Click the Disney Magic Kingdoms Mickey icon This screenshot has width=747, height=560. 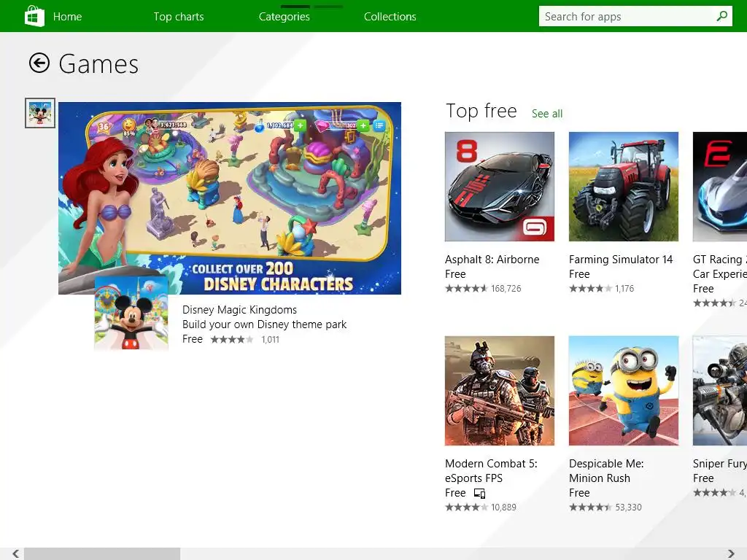[131, 314]
